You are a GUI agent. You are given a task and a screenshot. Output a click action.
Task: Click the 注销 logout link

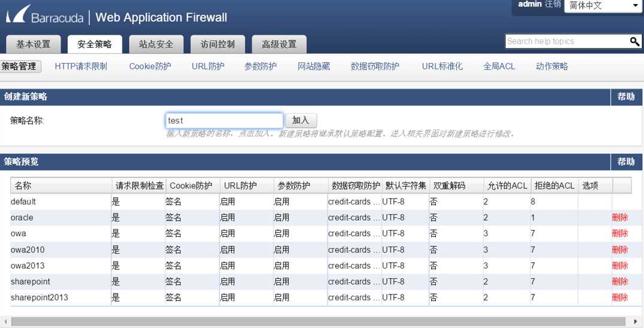(x=553, y=4)
